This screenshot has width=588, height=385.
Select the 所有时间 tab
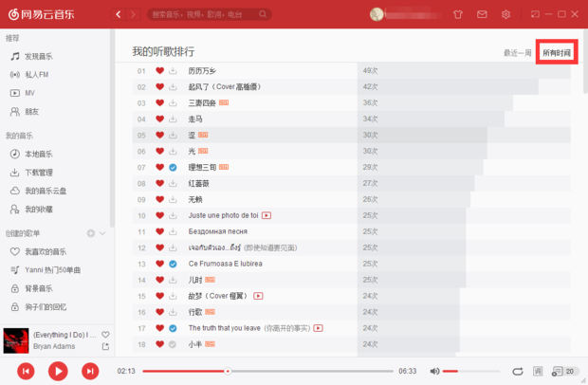[x=557, y=53]
